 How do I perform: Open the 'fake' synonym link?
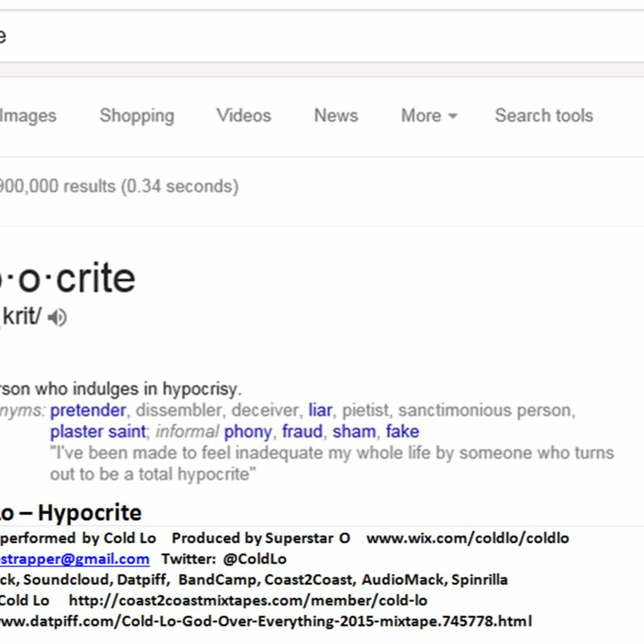402,431
